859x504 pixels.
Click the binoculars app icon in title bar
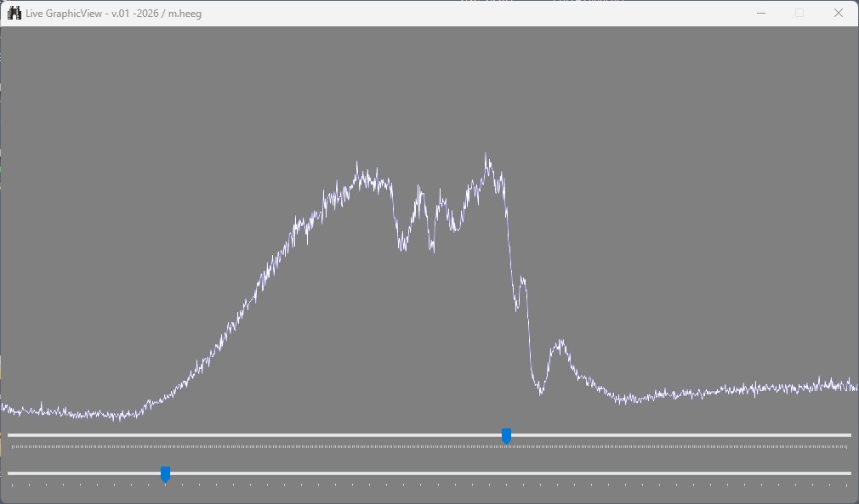click(14, 13)
